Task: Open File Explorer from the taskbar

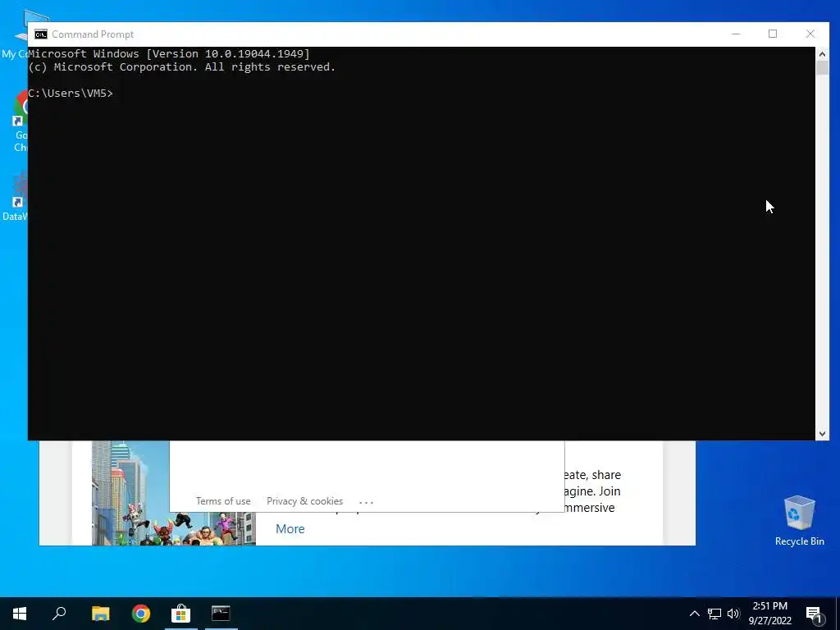Action: (x=100, y=614)
